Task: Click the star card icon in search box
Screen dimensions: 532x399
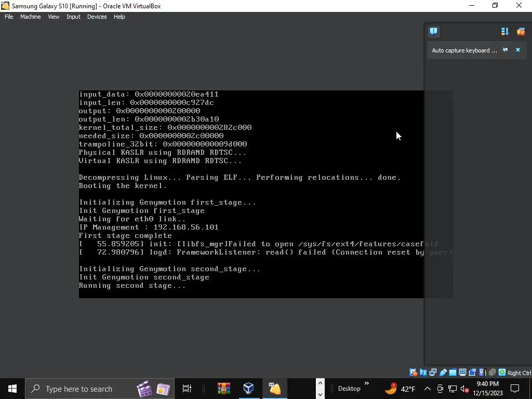Action: tap(163, 389)
